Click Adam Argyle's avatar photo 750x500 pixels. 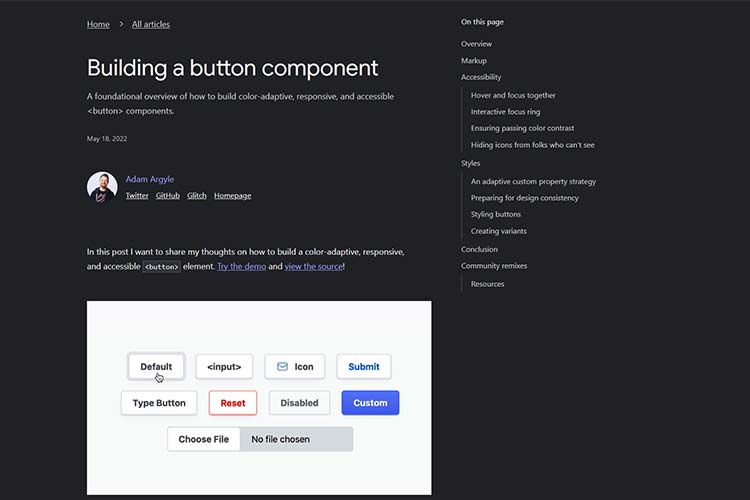(x=102, y=187)
